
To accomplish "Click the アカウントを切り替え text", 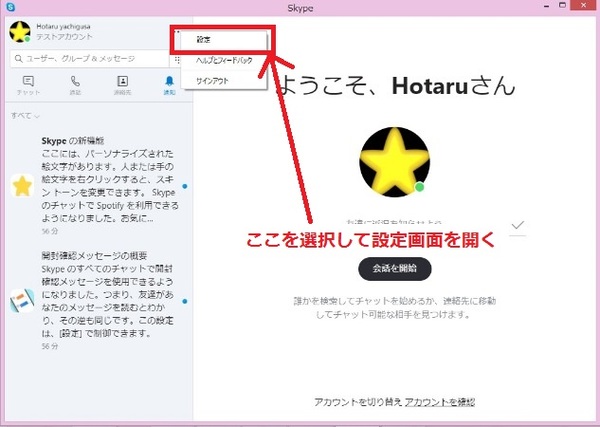I will (358, 402).
